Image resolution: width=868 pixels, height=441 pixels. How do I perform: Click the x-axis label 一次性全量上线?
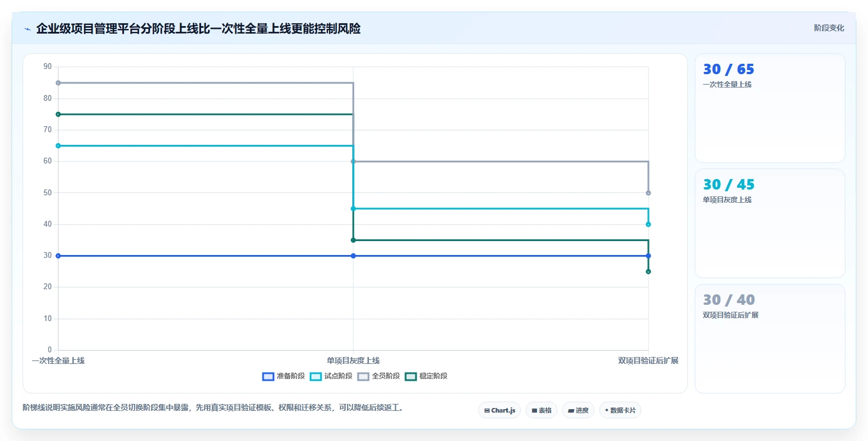[58, 360]
